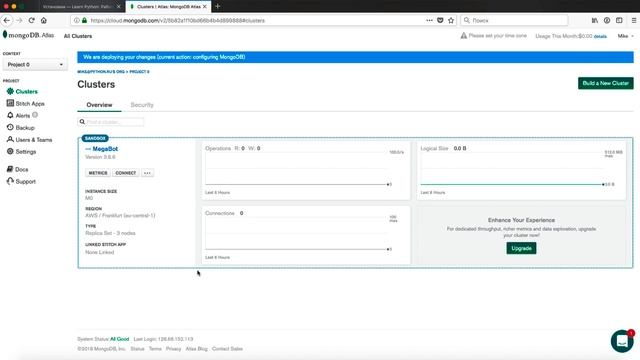Open a new browser tab with plus
Image resolution: width=640 pixels, height=360 pixels.
[x=218, y=7]
